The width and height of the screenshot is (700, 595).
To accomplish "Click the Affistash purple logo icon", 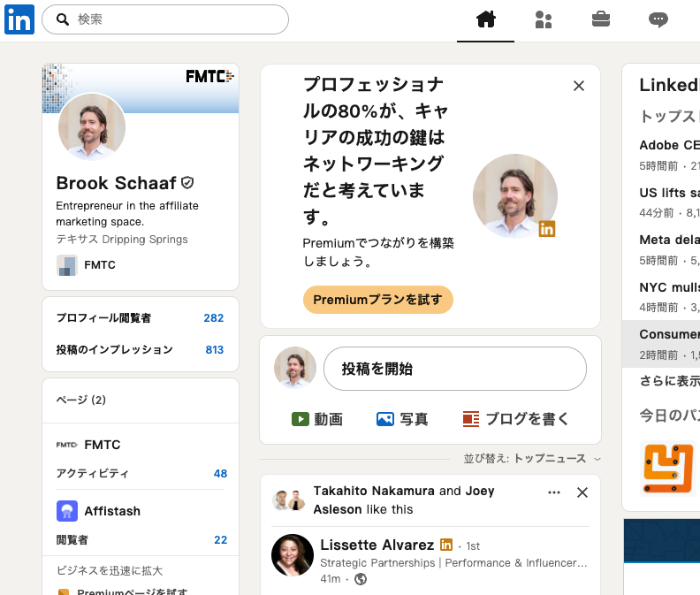I will point(67,511).
